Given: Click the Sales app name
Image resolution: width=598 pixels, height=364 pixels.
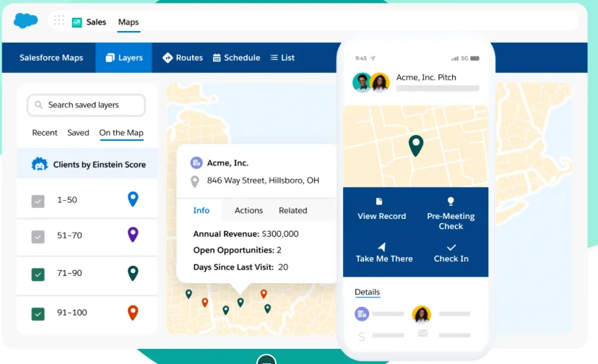Looking at the screenshot, I should [96, 22].
